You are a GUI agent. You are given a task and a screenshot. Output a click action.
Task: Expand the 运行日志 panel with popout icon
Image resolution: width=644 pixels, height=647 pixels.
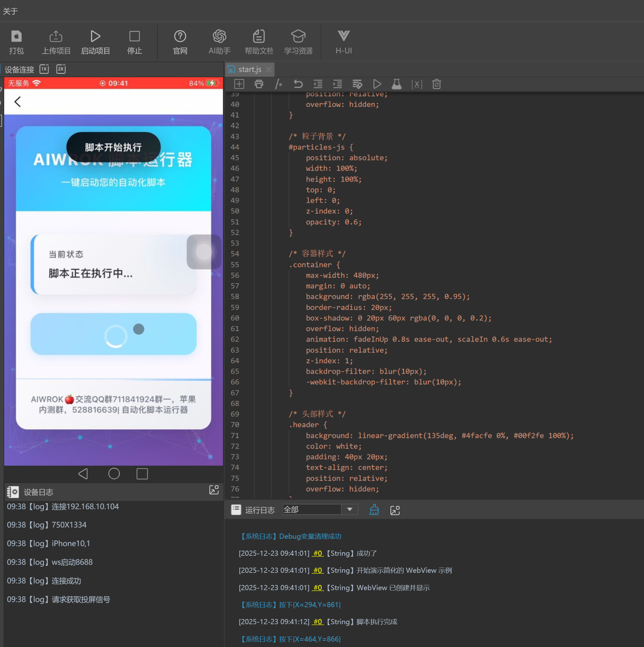[x=395, y=510]
